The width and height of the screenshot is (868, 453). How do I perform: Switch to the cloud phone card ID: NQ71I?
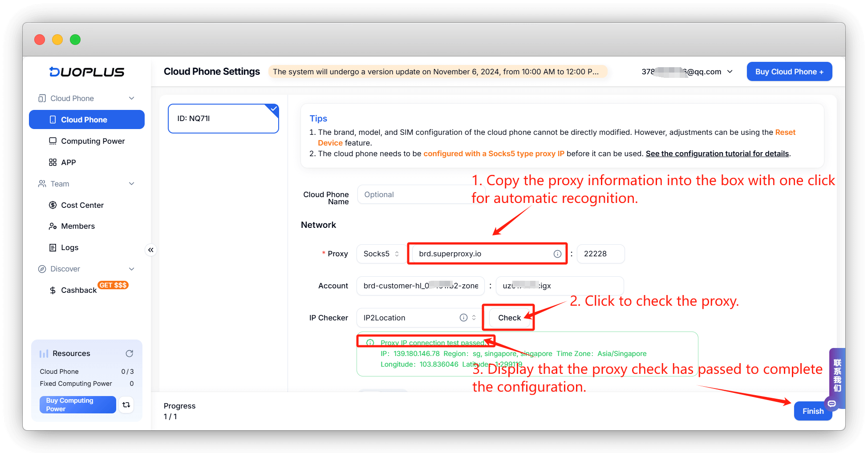click(223, 118)
